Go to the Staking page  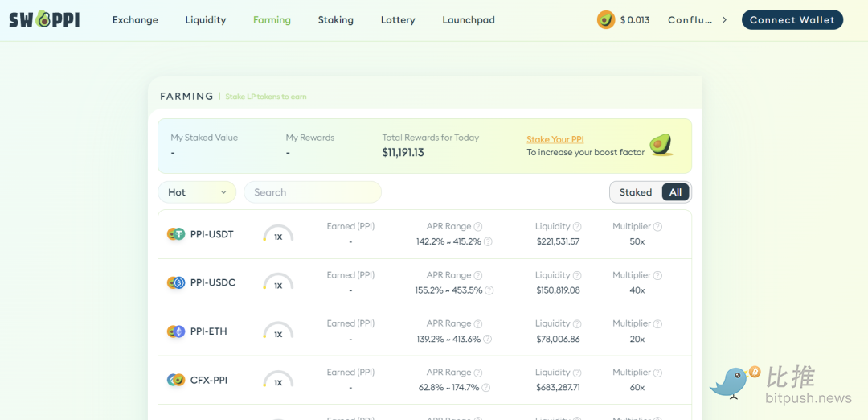coord(335,20)
